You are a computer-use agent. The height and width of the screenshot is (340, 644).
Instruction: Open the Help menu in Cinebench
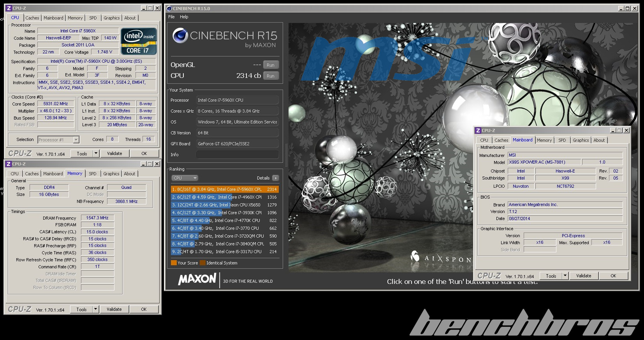[x=184, y=17]
